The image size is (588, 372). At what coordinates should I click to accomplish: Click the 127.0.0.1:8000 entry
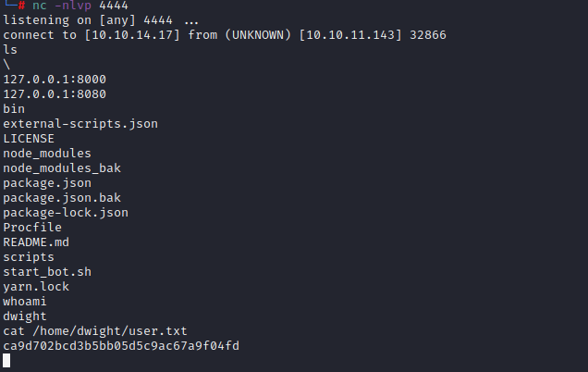click(x=55, y=80)
